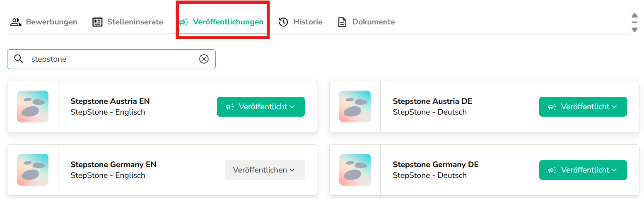Select the Stepstone Germany DE title
The image size is (644, 199).
[x=436, y=164]
